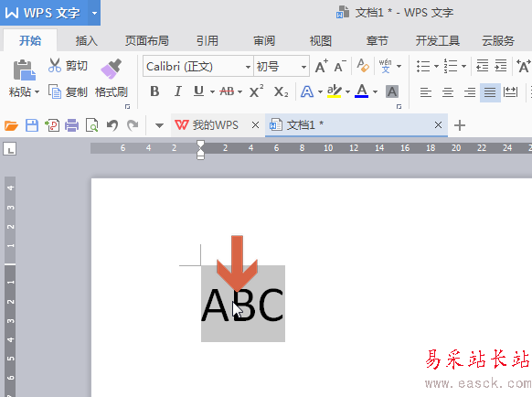The width and height of the screenshot is (532, 397).
Task: Expand strikethrough options arrow
Action: (x=239, y=92)
